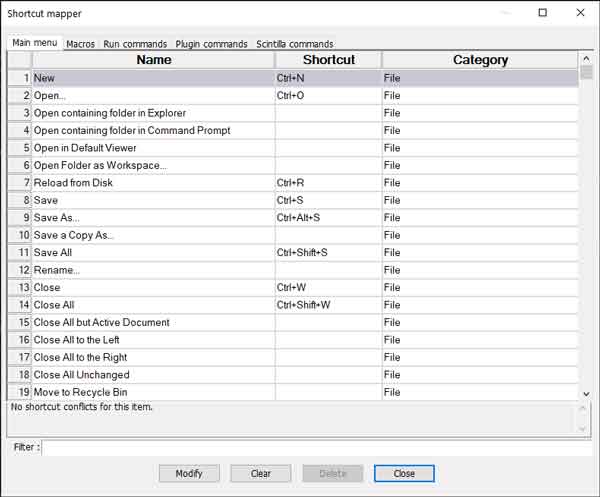Screen dimensions: 600x497
Task: Open the Macros tab
Action: click(80, 44)
